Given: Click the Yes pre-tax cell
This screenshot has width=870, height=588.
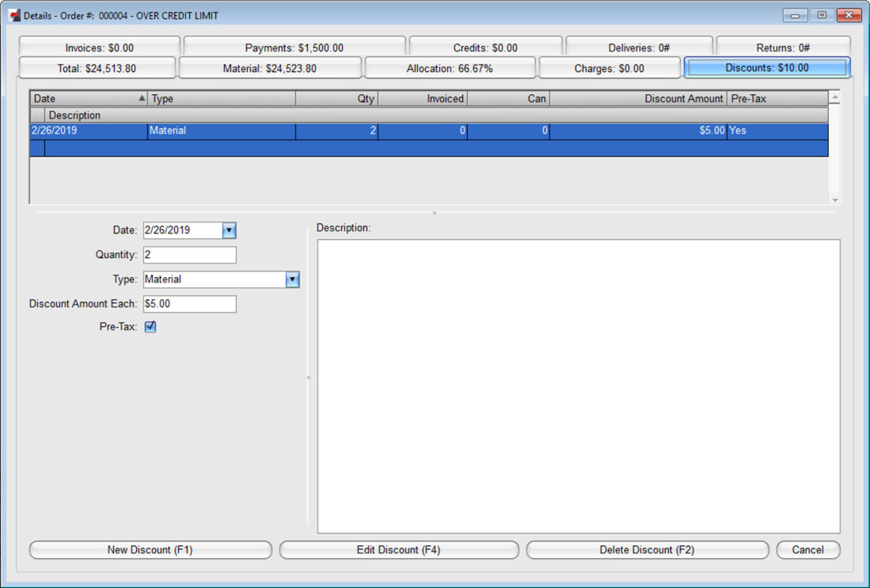Looking at the screenshot, I should (x=777, y=131).
